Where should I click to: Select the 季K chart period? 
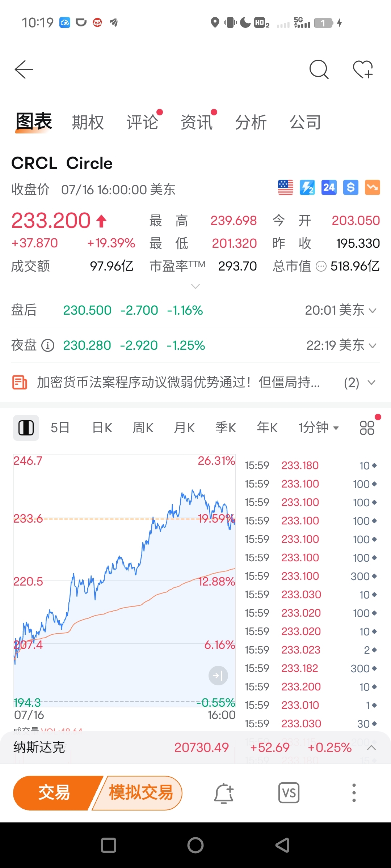(x=226, y=428)
